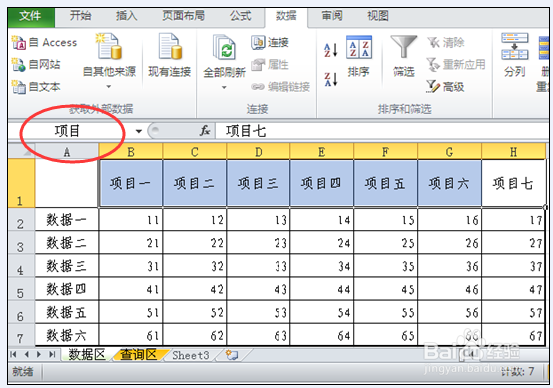Screen dimensions: 553x388
Task: Switch to the 审阅 ribbon tab
Action: [332, 16]
